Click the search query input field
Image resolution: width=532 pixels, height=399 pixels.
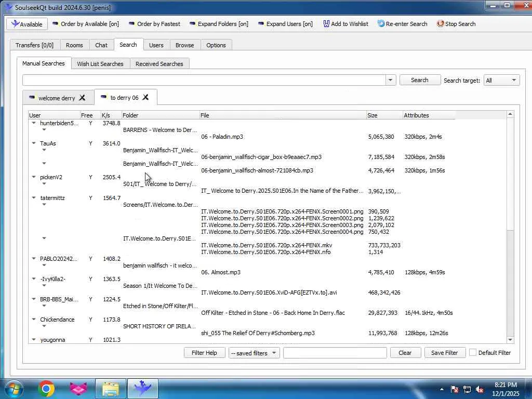[204, 80]
